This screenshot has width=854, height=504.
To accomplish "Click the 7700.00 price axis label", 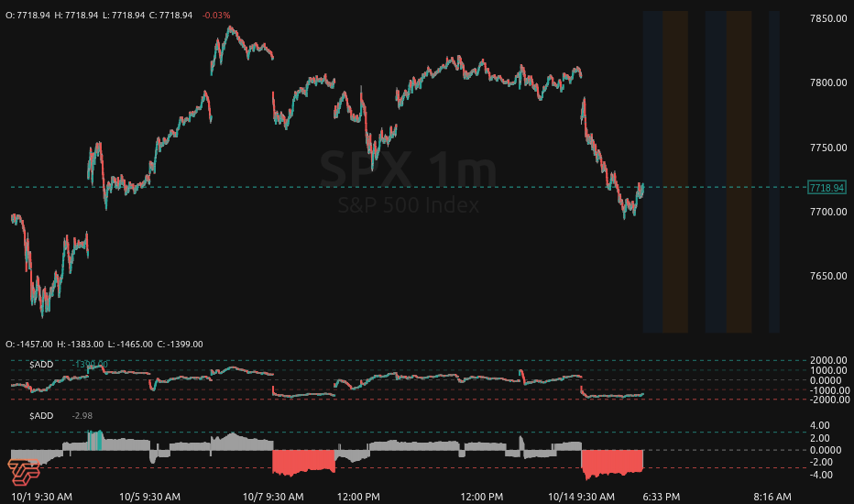I will (828, 212).
